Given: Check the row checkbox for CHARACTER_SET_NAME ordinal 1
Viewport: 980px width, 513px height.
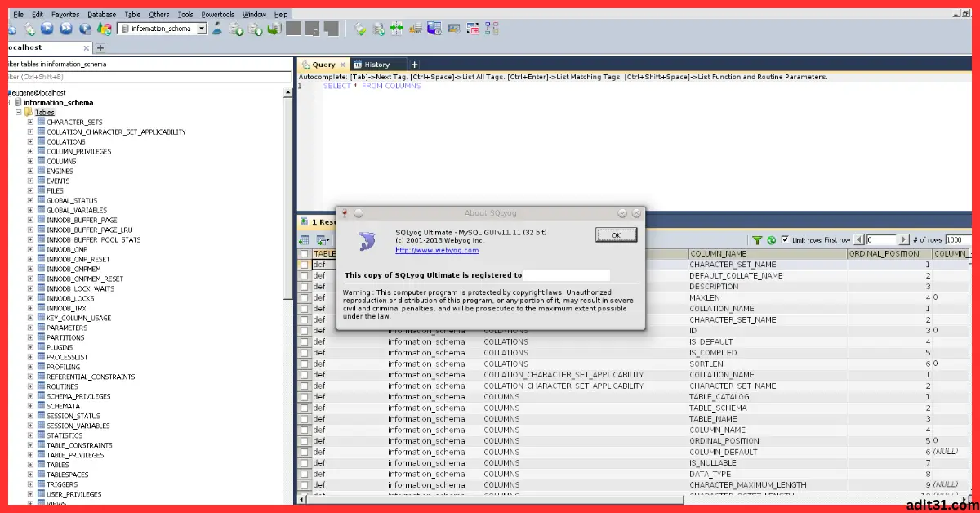Looking at the screenshot, I should [x=305, y=265].
